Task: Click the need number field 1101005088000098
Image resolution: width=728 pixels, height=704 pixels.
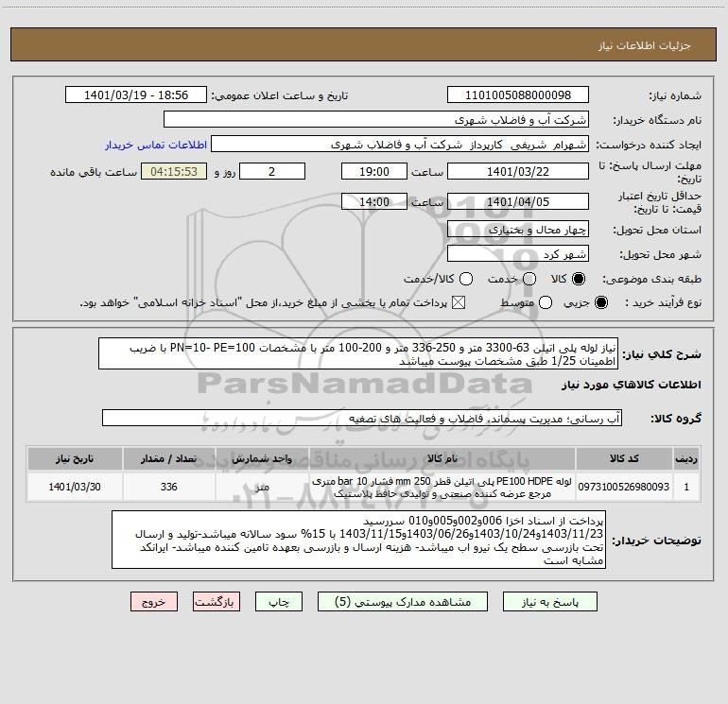Action: coord(518,95)
